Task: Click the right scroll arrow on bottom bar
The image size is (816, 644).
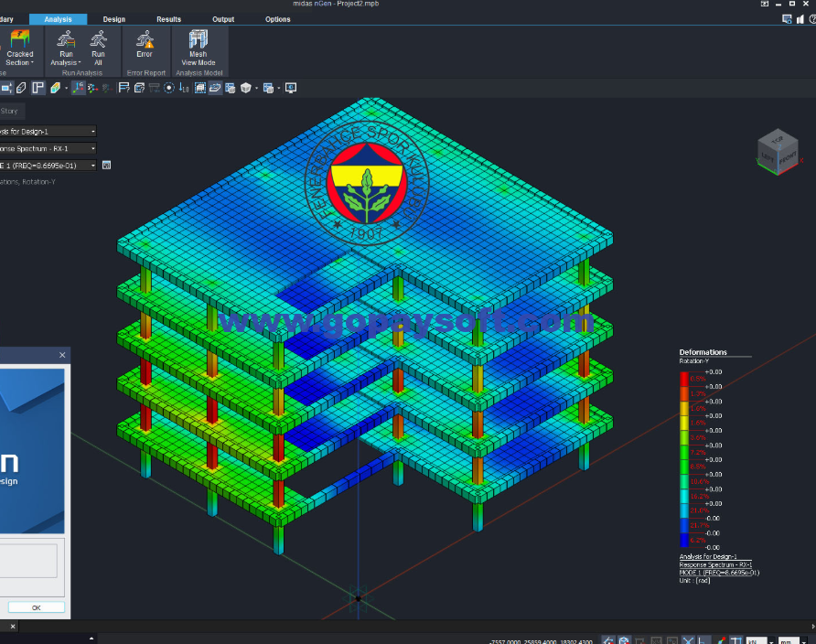Action: tap(813, 627)
